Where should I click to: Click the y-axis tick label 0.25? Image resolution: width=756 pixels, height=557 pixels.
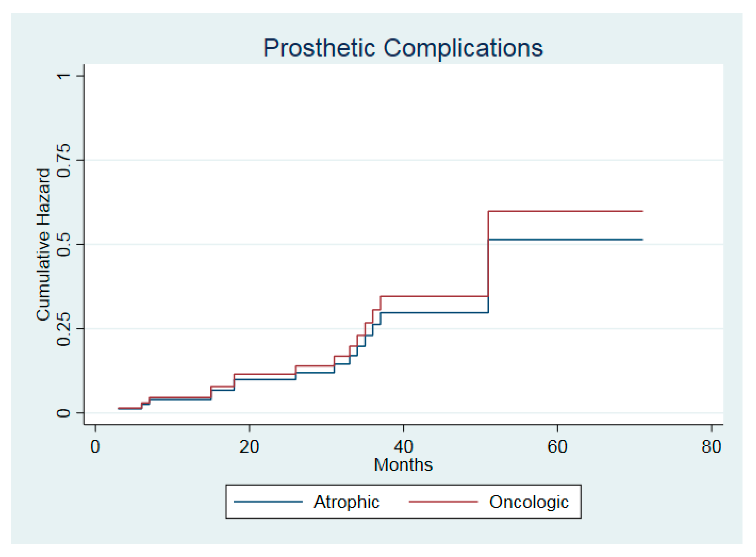63,329
